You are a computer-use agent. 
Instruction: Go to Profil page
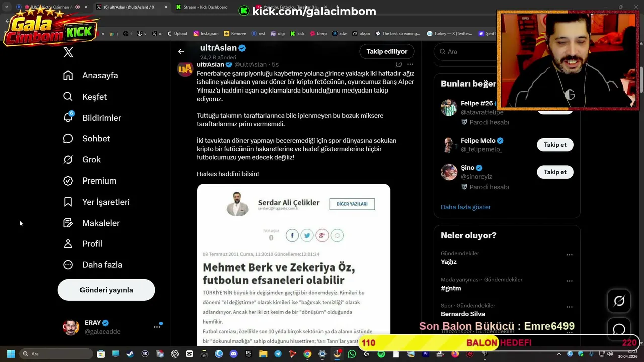point(83,244)
